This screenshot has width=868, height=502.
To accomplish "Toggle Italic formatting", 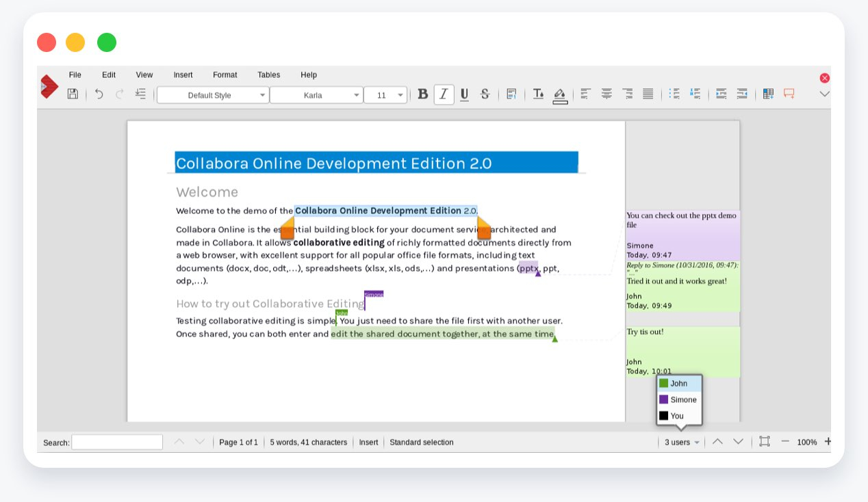I will point(444,94).
